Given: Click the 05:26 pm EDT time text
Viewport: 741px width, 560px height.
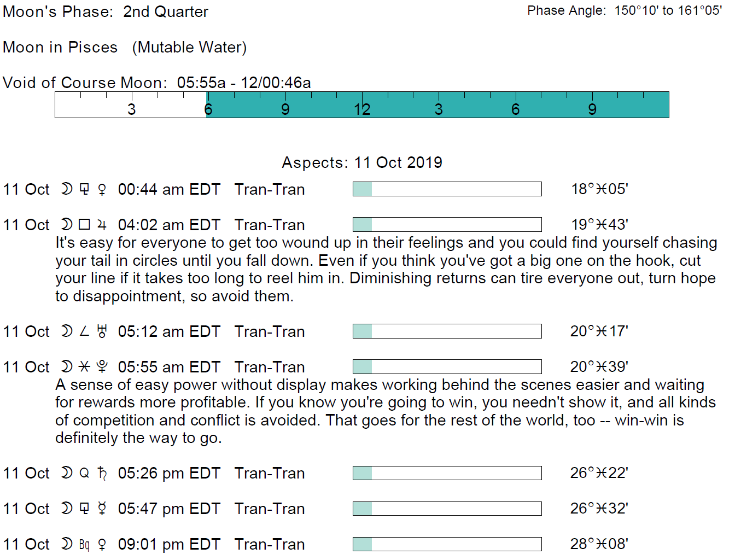Looking at the screenshot, I should point(169,473).
